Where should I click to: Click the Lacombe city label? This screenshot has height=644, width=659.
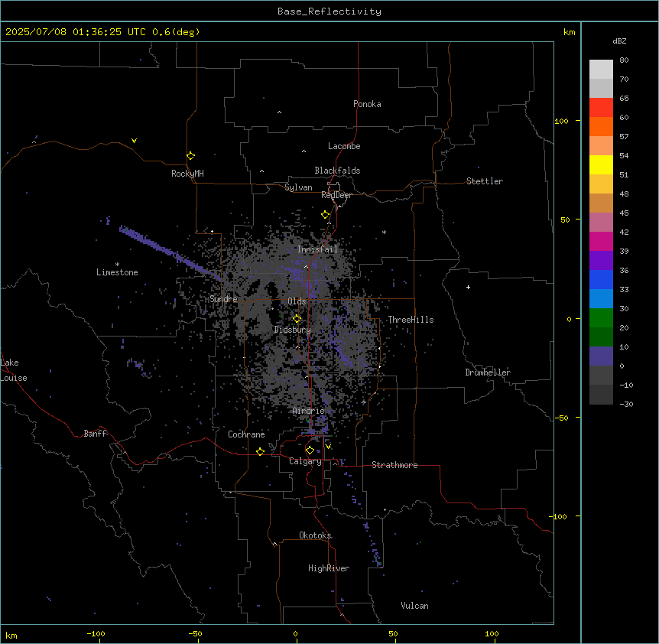[344, 146]
